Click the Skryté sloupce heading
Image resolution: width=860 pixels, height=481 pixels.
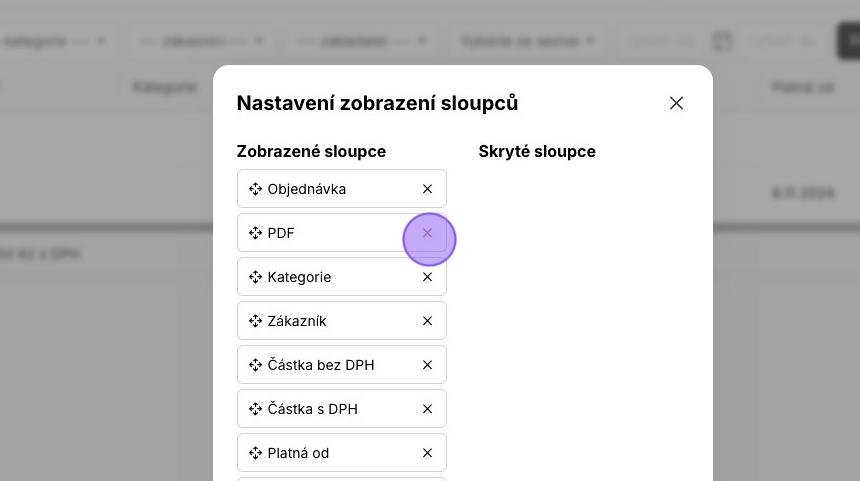click(537, 151)
